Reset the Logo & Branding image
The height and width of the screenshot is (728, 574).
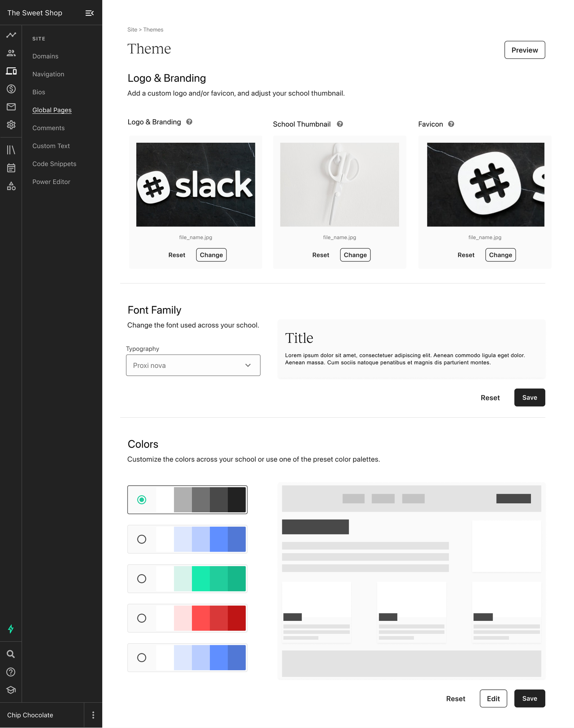177,255
